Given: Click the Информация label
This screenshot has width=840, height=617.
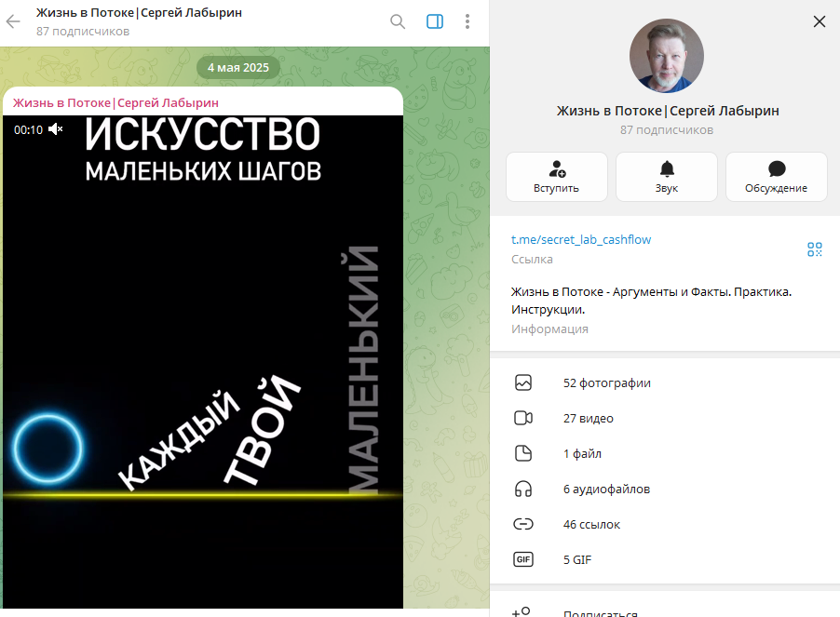Looking at the screenshot, I should click(549, 329).
